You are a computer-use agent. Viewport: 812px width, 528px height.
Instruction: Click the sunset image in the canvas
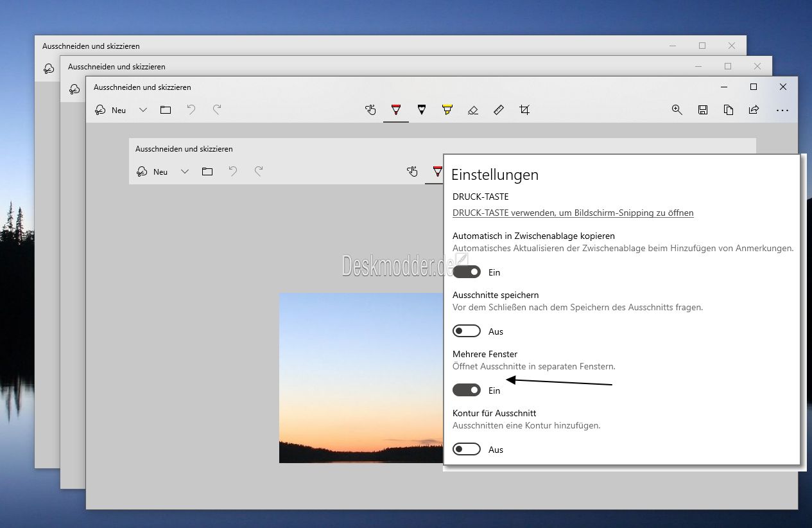pyautogui.click(x=361, y=378)
